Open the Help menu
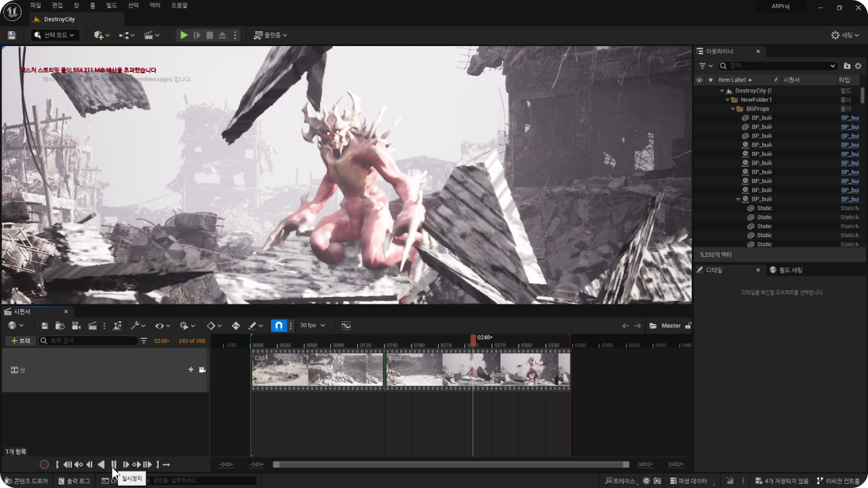Screen dimensions: 868x488 point(179,5)
